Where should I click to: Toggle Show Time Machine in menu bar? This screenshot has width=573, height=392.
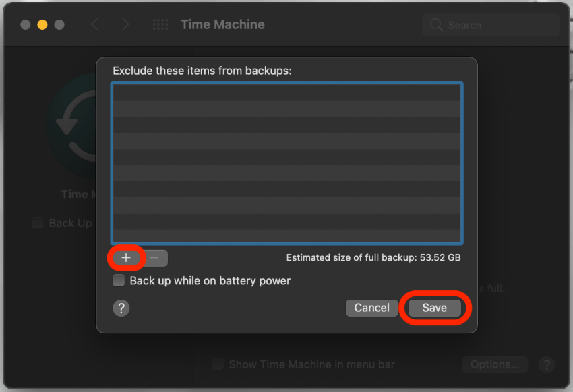click(x=218, y=364)
